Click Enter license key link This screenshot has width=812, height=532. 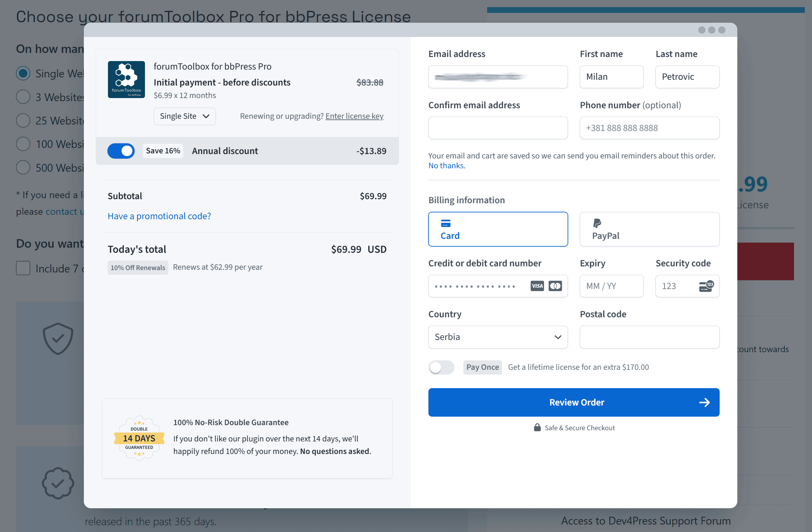click(354, 116)
